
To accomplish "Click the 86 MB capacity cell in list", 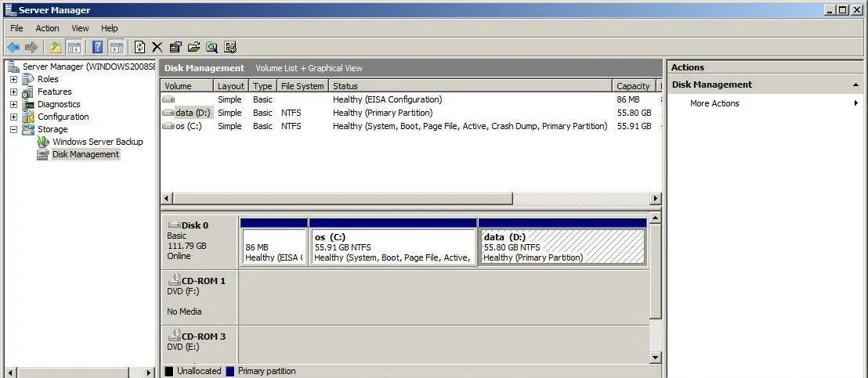I will tap(627, 100).
